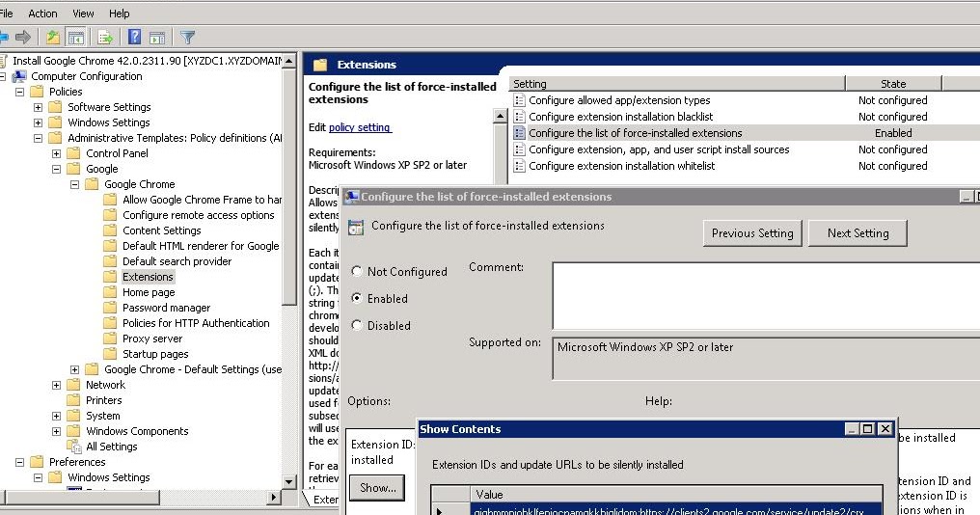This screenshot has height=515, width=980.
Task: Toggle the Show/Hide Console Tree icon
Action: tap(75, 38)
